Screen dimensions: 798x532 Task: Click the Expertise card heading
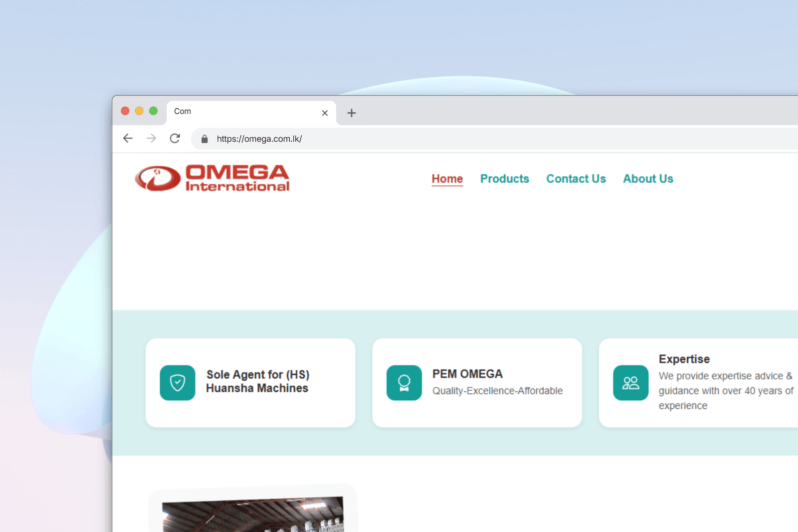(684, 359)
